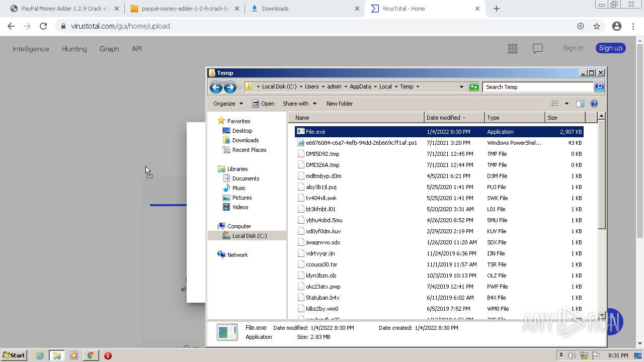The height and width of the screenshot is (362, 644).
Task: Click the search magnifier in Temp window
Action: point(599,87)
